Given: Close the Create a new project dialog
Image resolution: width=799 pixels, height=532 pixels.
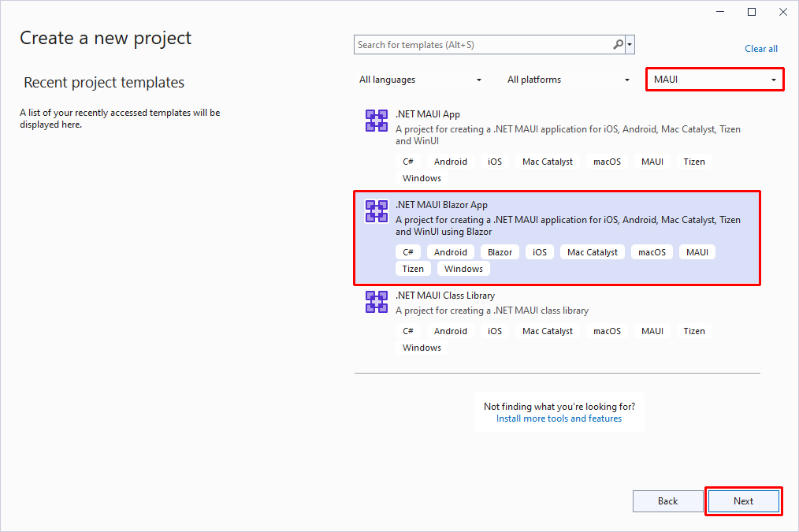Looking at the screenshot, I should click(x=783, y=12).
